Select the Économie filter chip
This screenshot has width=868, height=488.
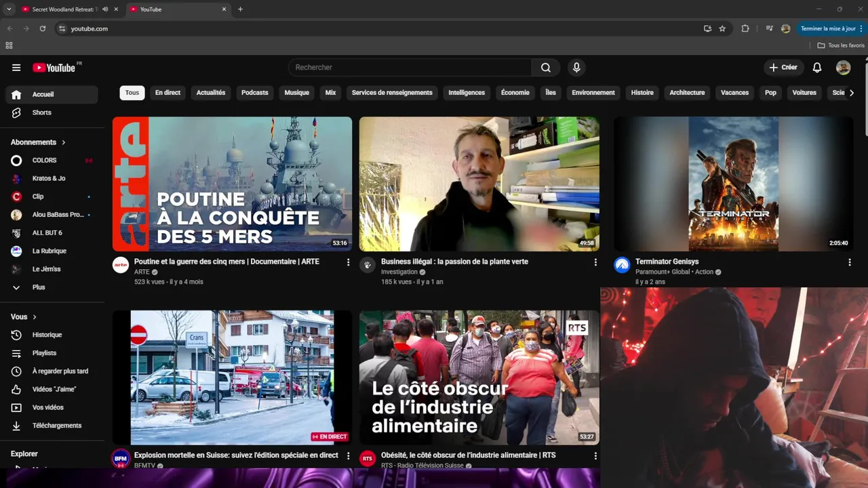515,93
